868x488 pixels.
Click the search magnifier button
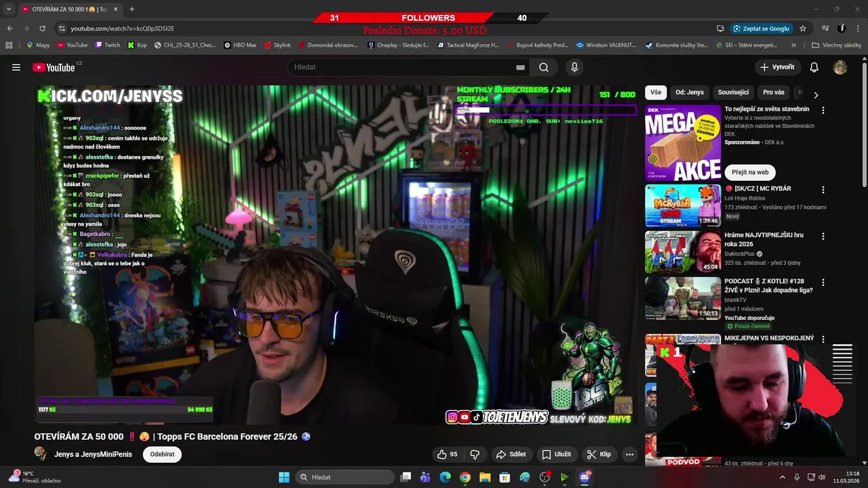tap(544, 67)
